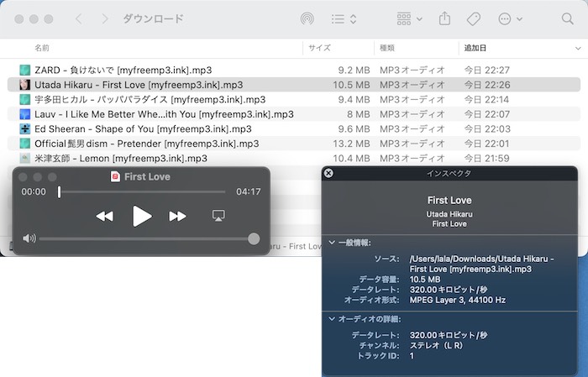Click the playback progress scrubber
The width and height of the screenshot is (588, 377).
point(59,192)
